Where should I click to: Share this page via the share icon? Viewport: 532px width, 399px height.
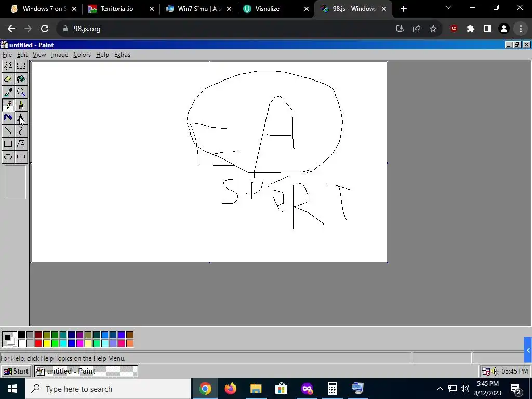click(x=417, y=29)
